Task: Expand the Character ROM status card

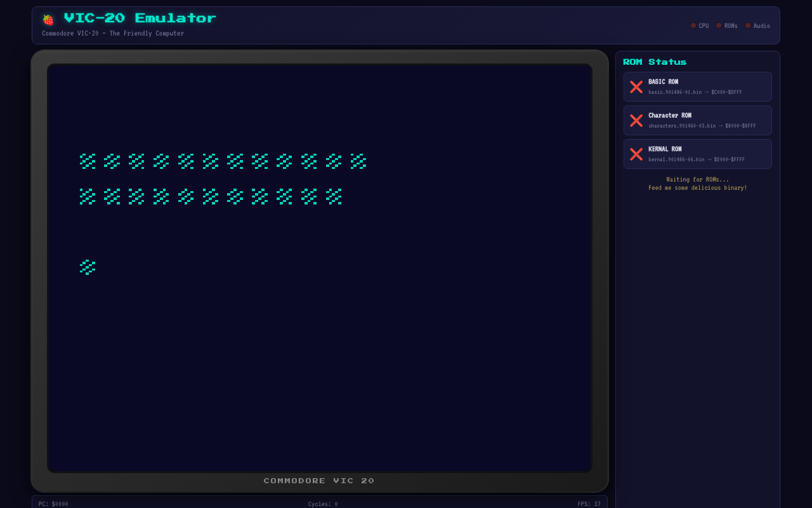Action: pos(697,120)
